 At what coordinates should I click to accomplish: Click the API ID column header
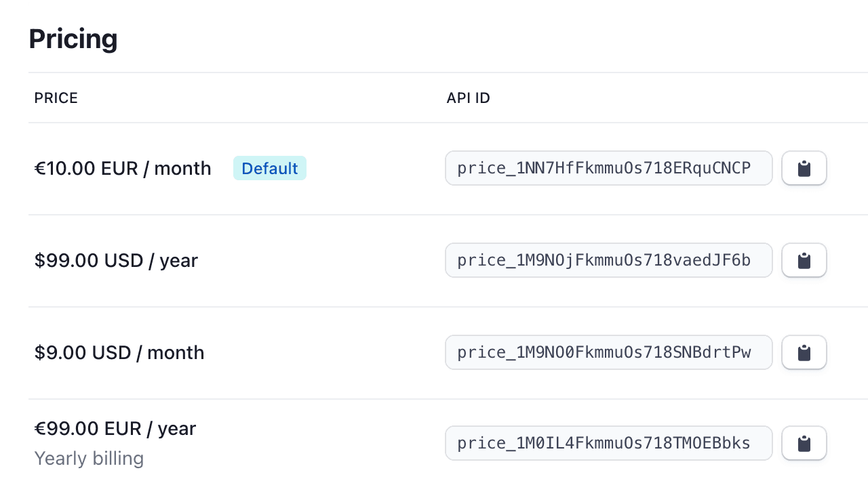tap(468, 98)
